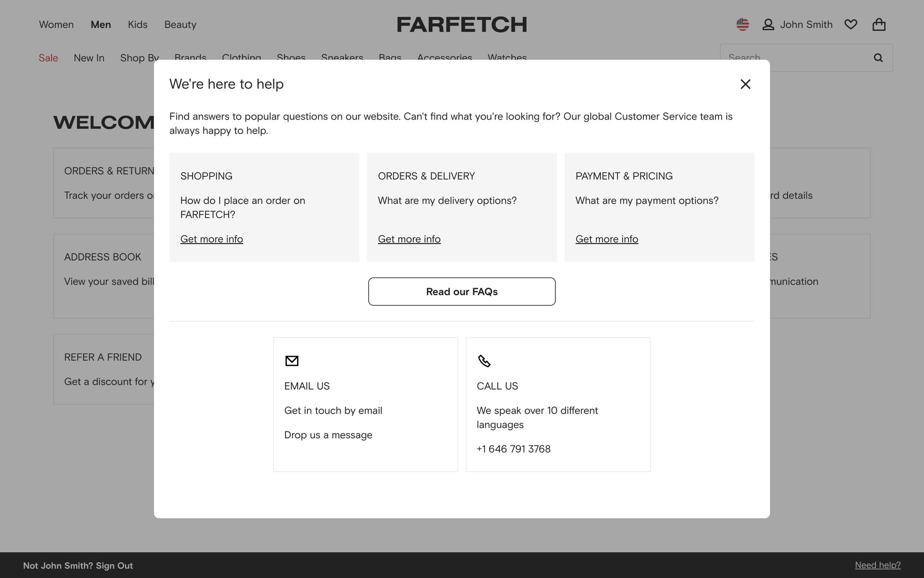This screenshot has height=578, width=924.
Task: Open the wishlist heart icon
Action: tap(851, 24)
